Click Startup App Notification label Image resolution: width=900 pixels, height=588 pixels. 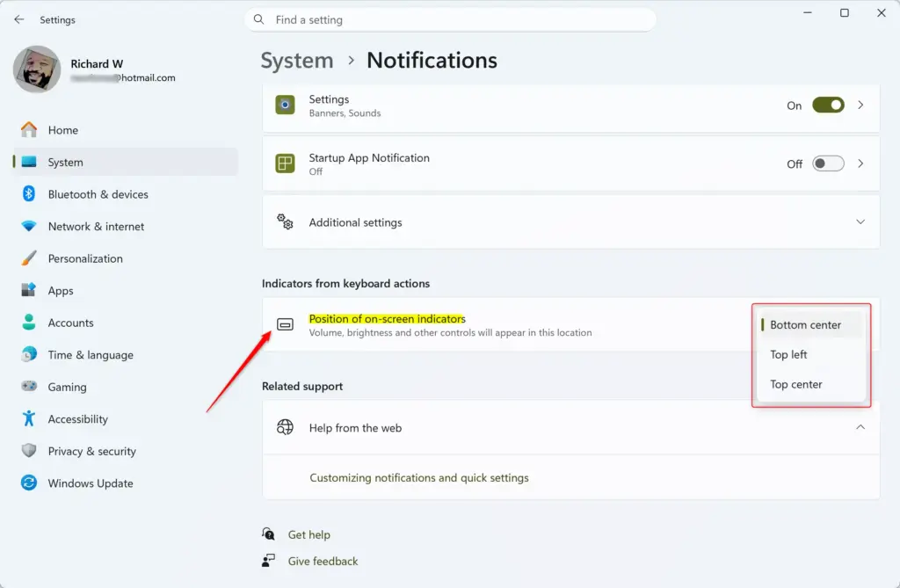[x=369, y=157]
